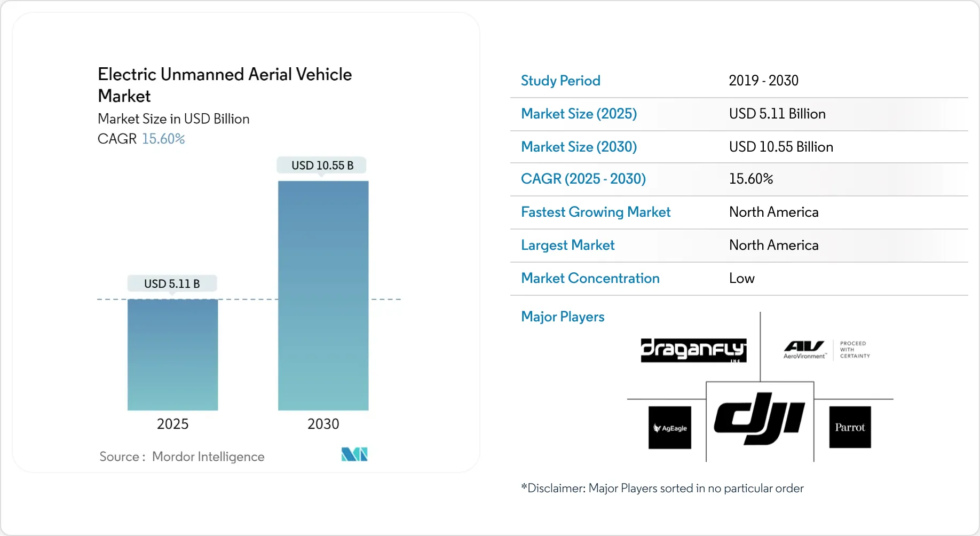Click the DJI logo
980x536 pixels.
click(760, 419)
